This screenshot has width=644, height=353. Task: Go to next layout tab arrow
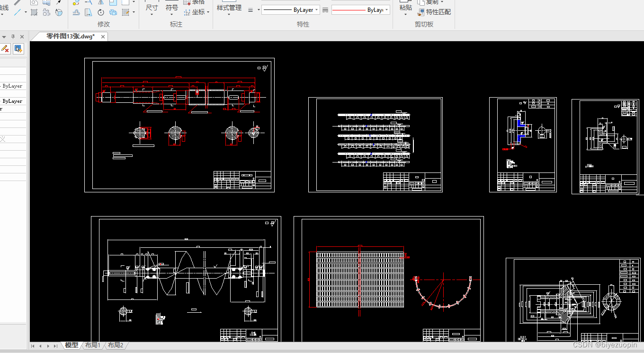tap(48, 346)
